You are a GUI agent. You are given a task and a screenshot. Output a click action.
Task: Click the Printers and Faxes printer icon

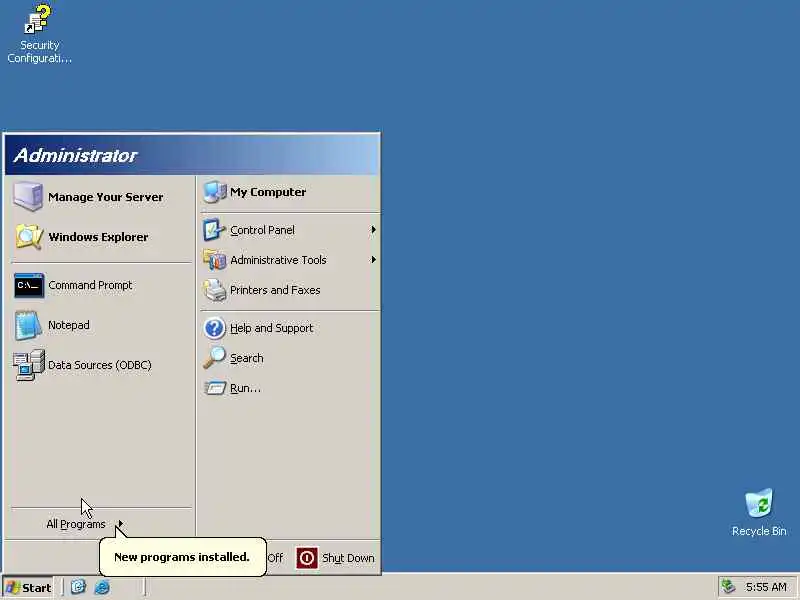click(214, 290)
